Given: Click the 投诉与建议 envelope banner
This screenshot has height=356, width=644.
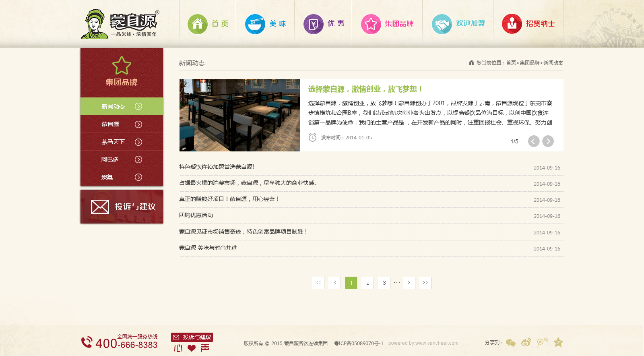Looking at the screenshot, I should [122, 207].
